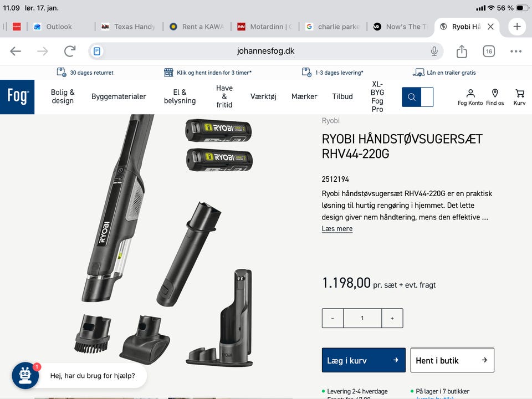The height and width of the screenshot is (399, 532).
Task: Open Have & fritid menu
Action: (224, 96)
